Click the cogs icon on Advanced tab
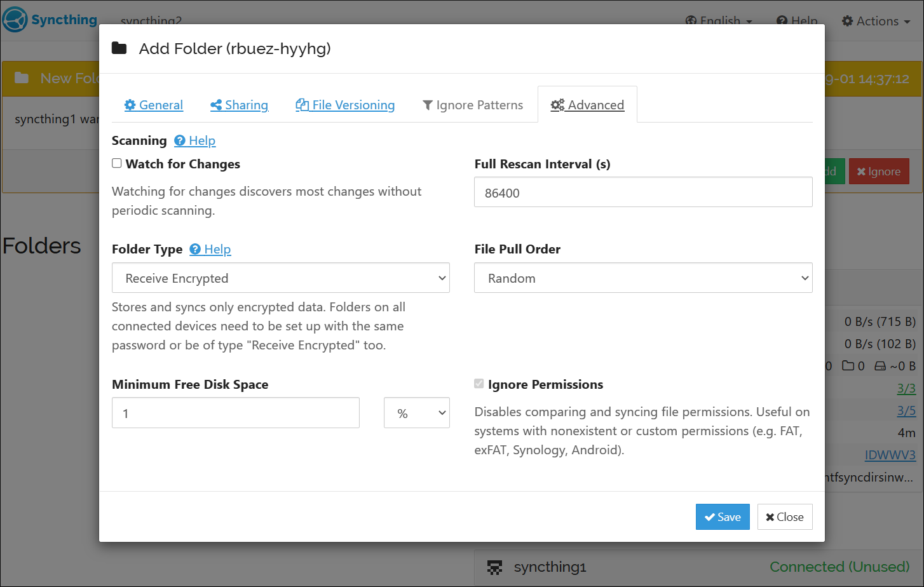The height and width of the screenshot is (587, 924). (x=557, y=105)
